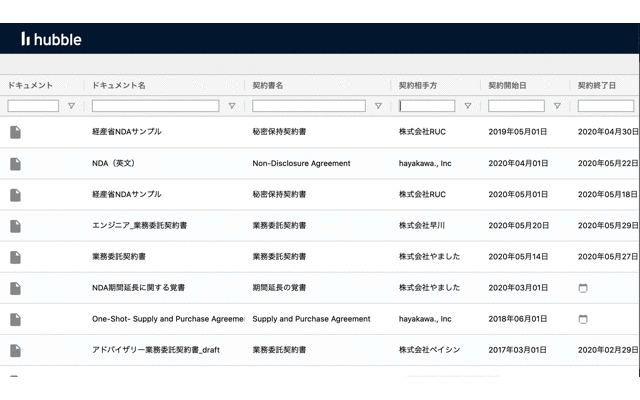Focus the ドキュメント名 filter text field
This screenshot has height=400, width=640.
click(156, 106)
